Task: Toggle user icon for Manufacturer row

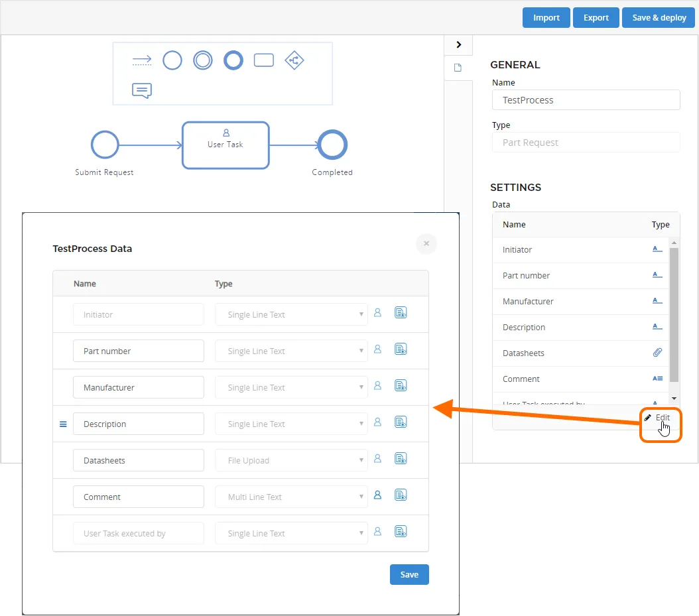Action: (x=377, y=386)
